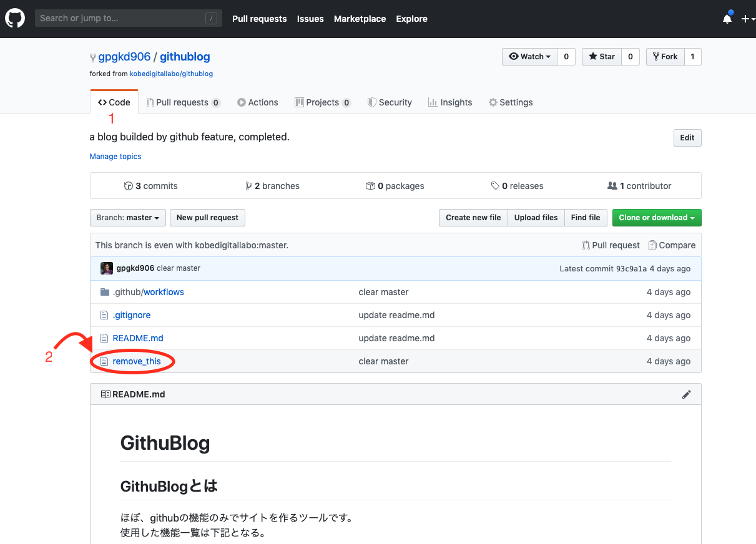Switch to the Security tab
The height and width of the screenshot is (544, 756).
[390, 102]
